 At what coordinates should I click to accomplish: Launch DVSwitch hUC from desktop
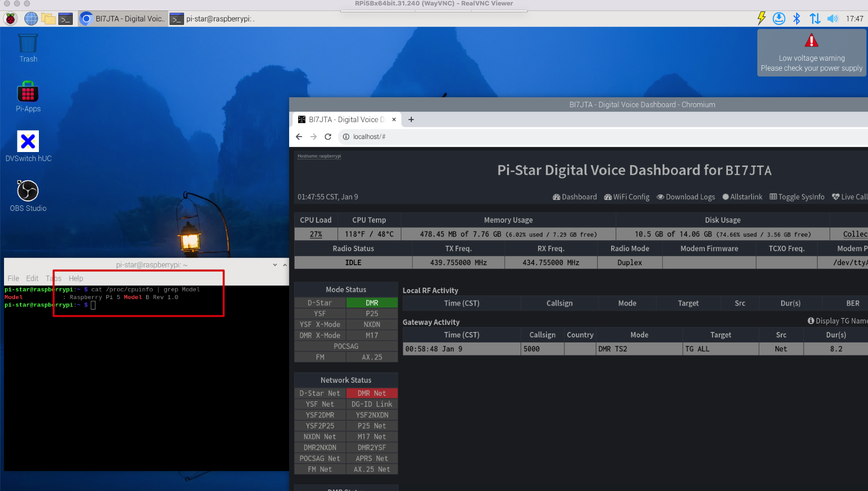[28, 147]
